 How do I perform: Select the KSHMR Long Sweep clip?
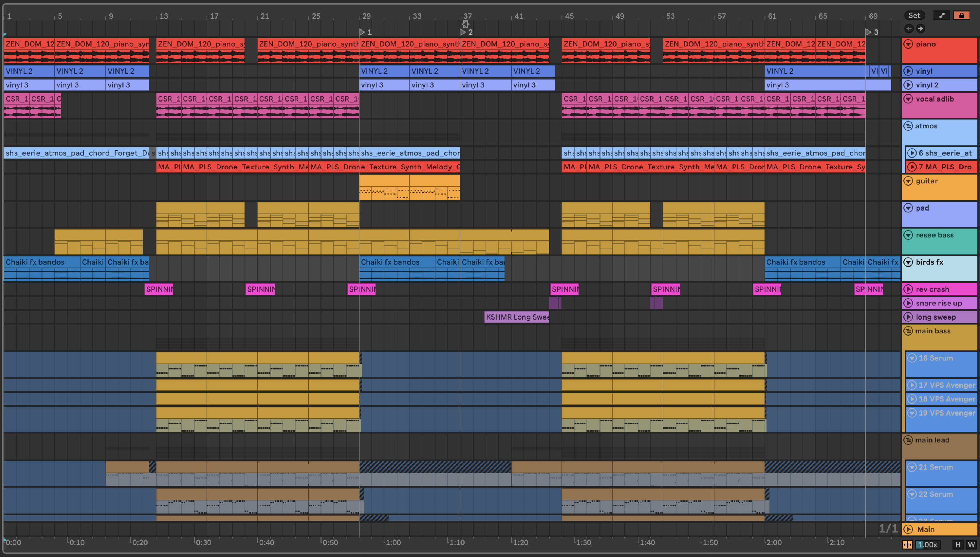click(x=516, y=317)
